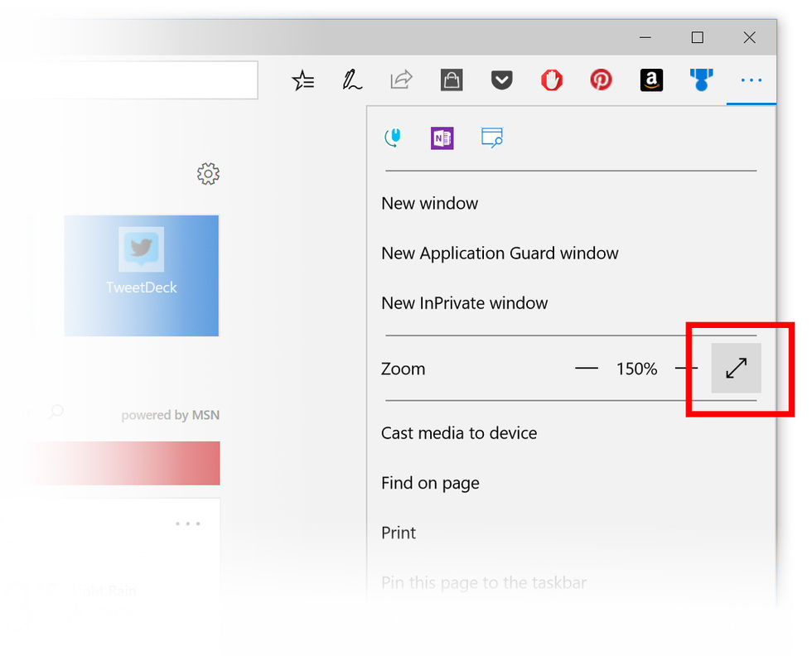This screenshot has width=812, height=656.
Task: Toggle full screen with the arrows button
Action: pyautogui.click(x=736, y=369)
